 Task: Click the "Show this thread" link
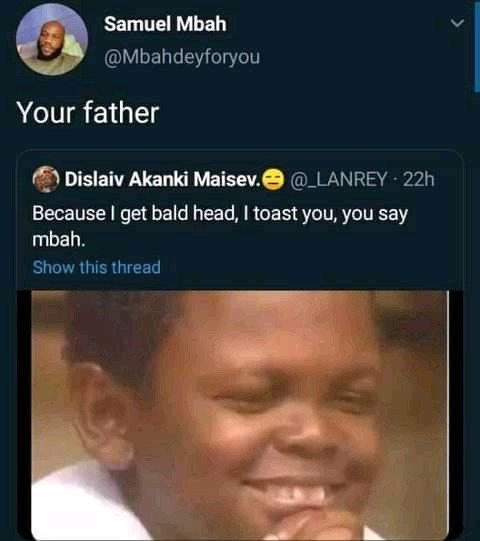(x=97, y=267)
